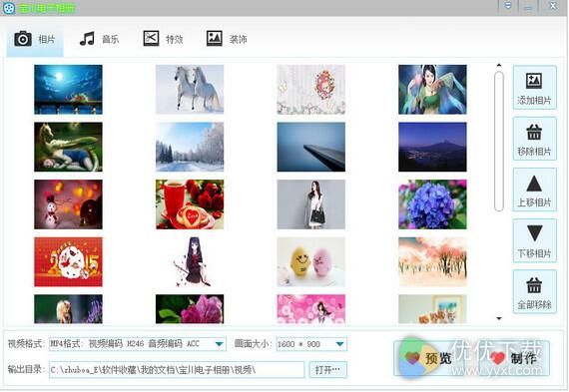The image size is (569, 392).
Task: Select the two white horses thumbnail
Action: pyautogui.click(x=190, y=90)
